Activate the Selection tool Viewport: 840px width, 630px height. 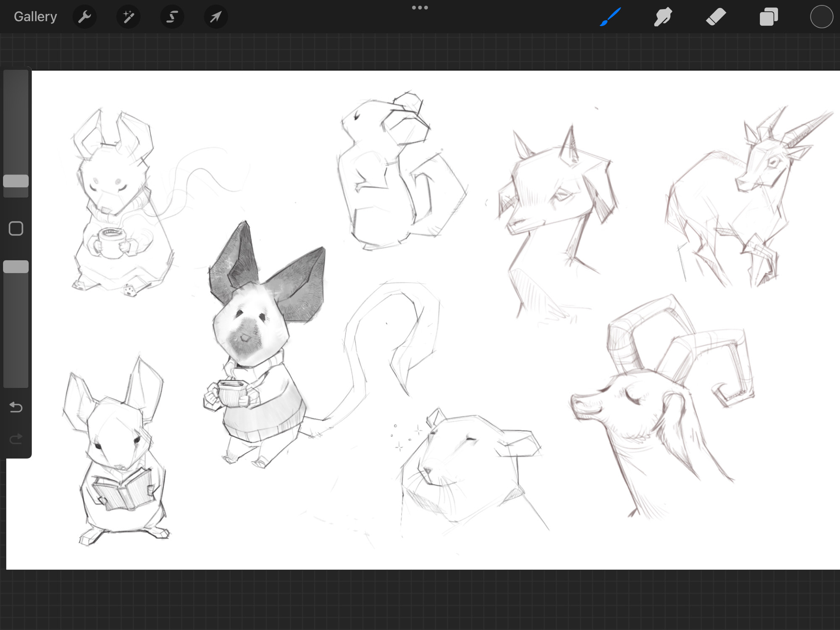tap(172, 17)
